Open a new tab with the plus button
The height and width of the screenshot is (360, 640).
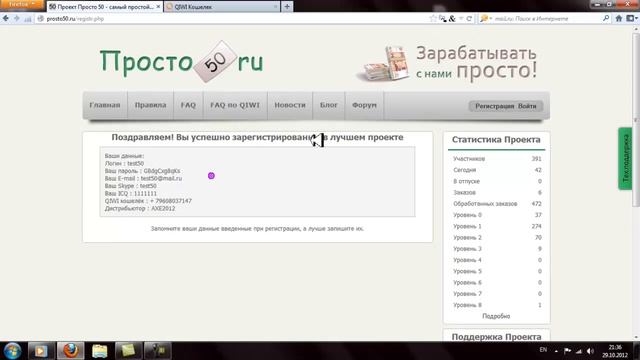point(287,7)
